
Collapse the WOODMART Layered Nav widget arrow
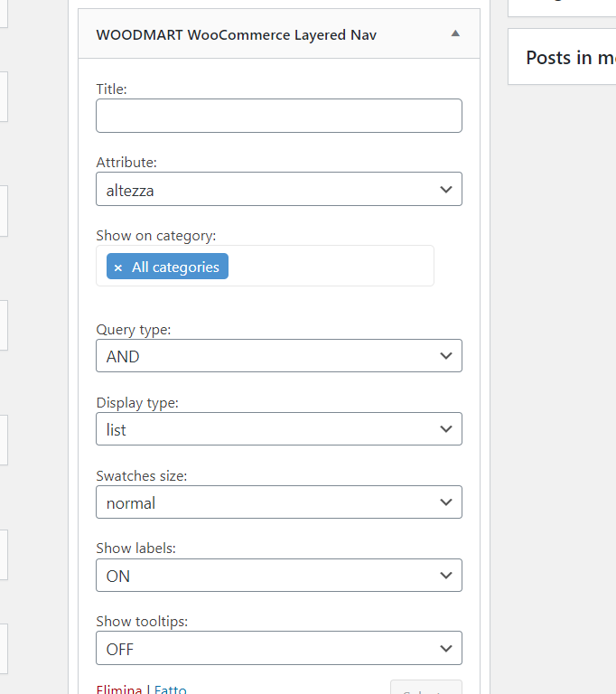point(455,34)
